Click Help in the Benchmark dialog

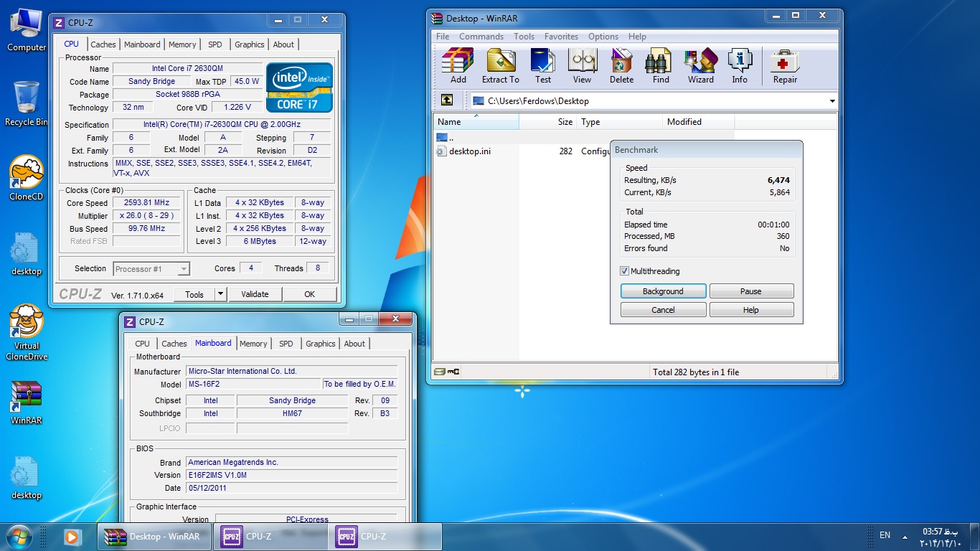pyautogui.click(x=751, y=310)
